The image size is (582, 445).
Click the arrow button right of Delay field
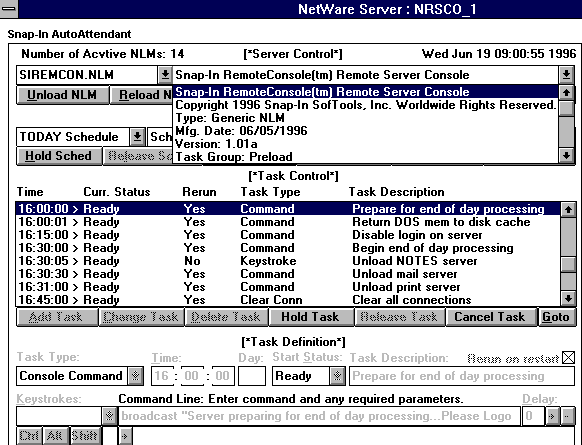point(552,416)
